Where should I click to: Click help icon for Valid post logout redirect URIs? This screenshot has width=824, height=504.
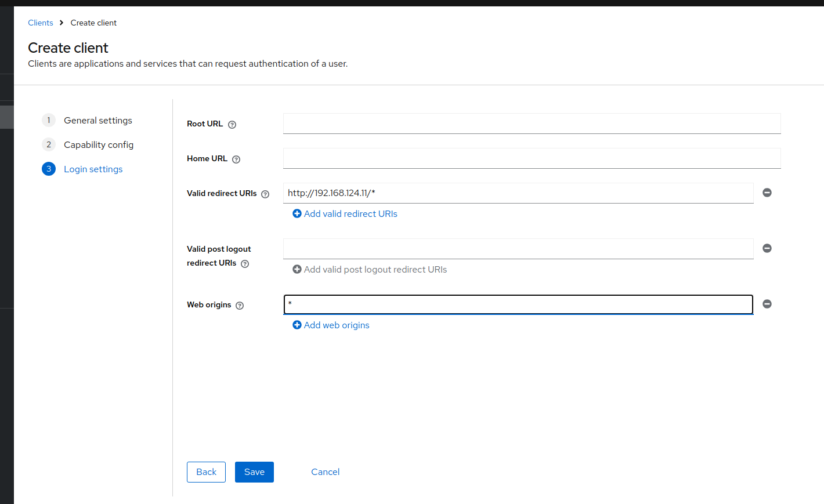point(245,264)
